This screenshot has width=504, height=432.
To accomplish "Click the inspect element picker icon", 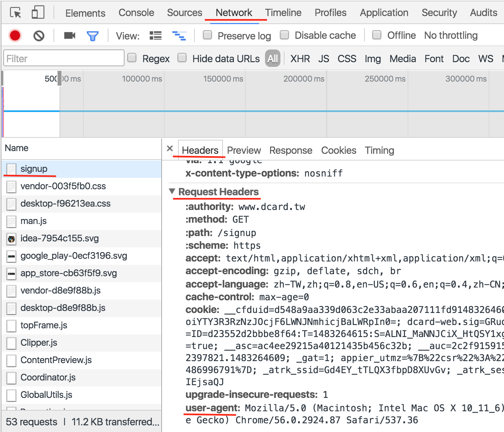I will (15, 13).
